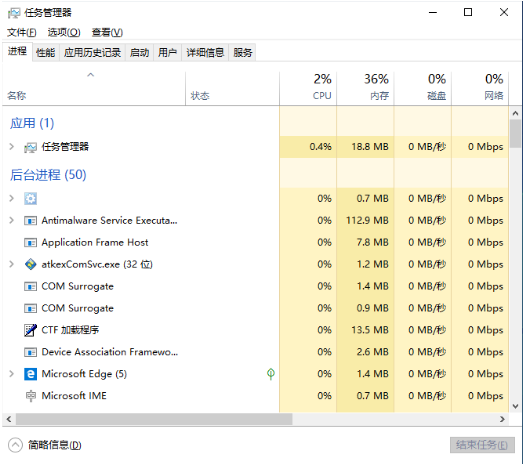Expand the Microsoft Edge (5) process group
524x464 pixels.
12,374
